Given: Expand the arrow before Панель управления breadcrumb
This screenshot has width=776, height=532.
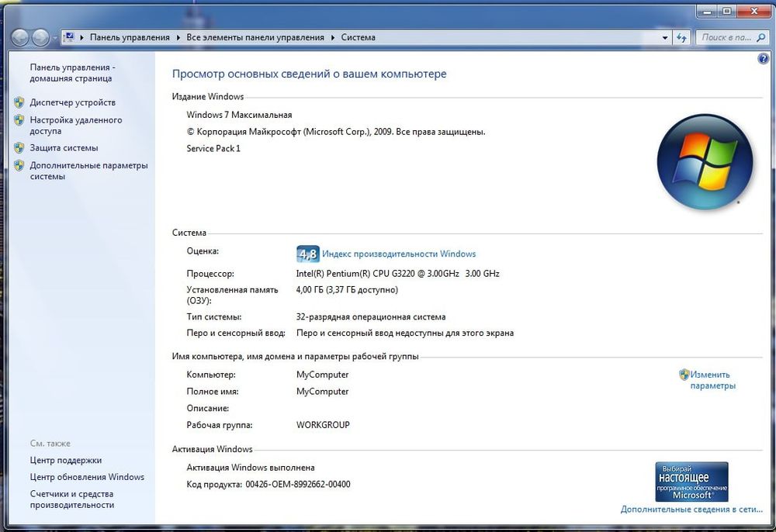Looking at the screenshot, I should 81,37.
